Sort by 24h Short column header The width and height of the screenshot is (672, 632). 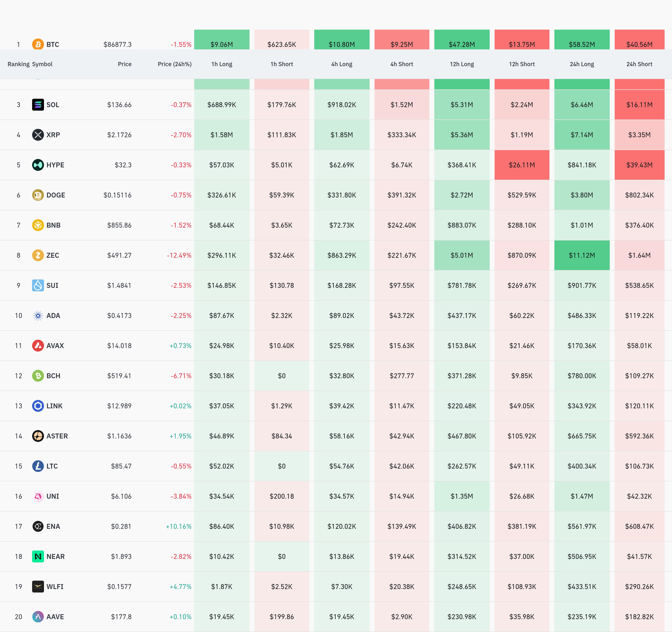(x=639, y=64)
